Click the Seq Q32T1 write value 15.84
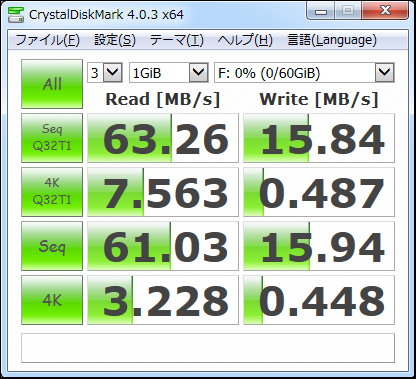 click(x=319, y=138)
